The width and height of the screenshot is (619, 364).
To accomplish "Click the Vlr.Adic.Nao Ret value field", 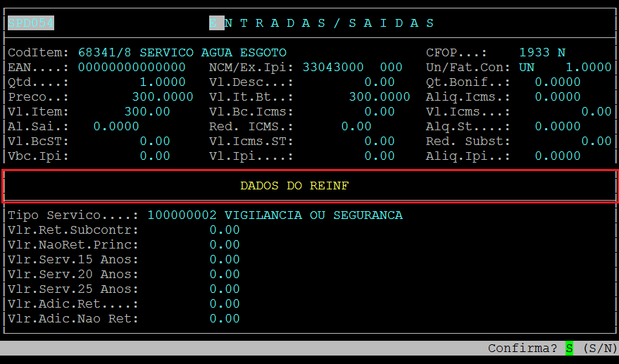I will pos(225,319).
